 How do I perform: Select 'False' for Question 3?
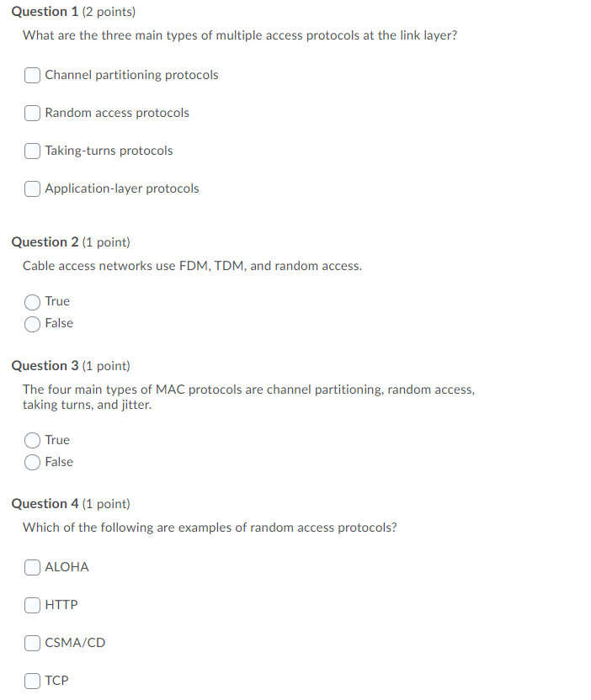click(33, 462)
